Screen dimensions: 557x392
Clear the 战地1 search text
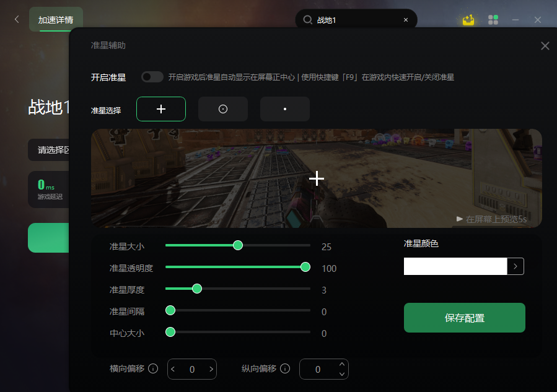pyautogui.click(x=406, y=20)
